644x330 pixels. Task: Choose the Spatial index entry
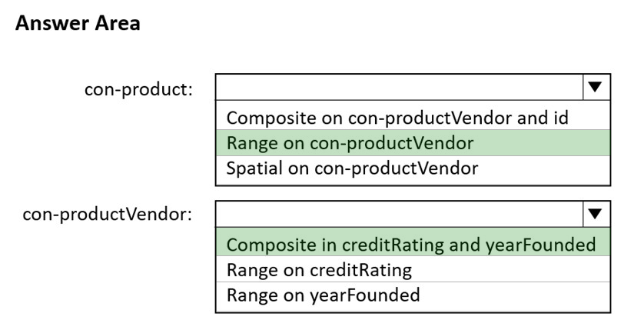413,168
